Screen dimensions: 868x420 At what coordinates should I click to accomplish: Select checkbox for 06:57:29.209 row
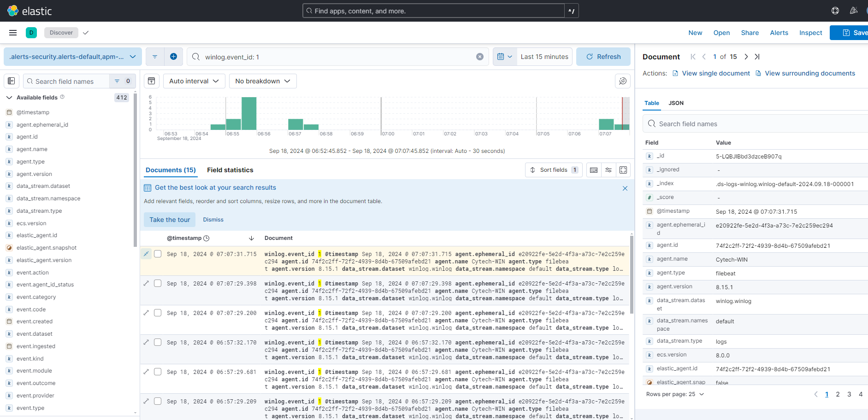pyautogui.click(x=158, y=401)
